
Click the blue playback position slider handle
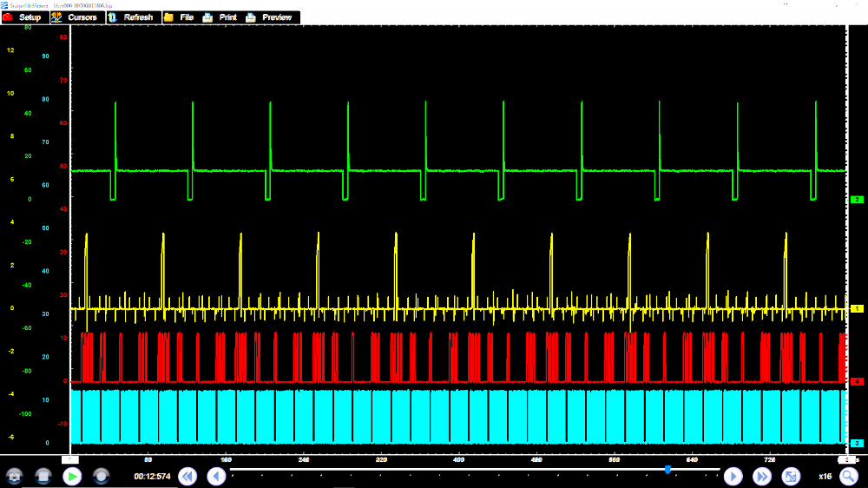point(667,470)
